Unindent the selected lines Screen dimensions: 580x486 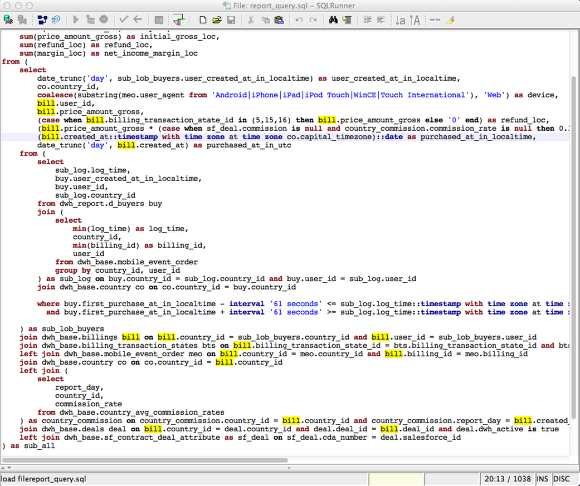[x=381, y=20]
